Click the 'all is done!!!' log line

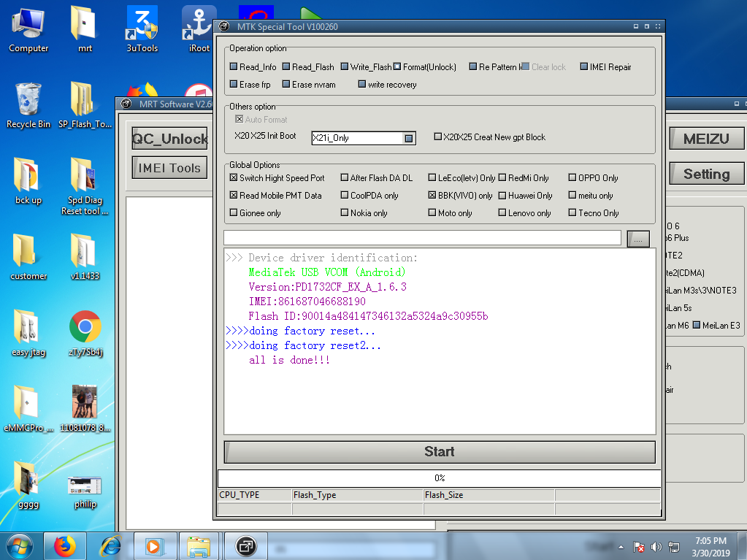click(289, 360)
